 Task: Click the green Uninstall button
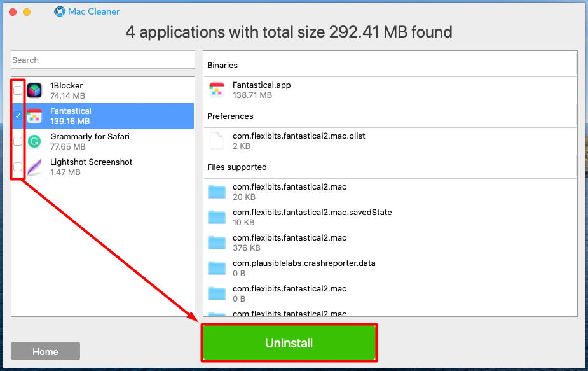pos(289,342)
